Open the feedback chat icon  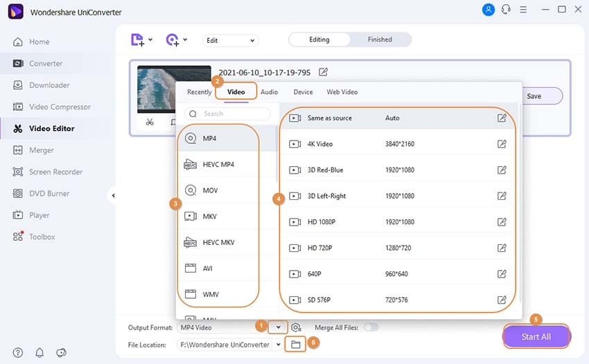tap(61, 352)
